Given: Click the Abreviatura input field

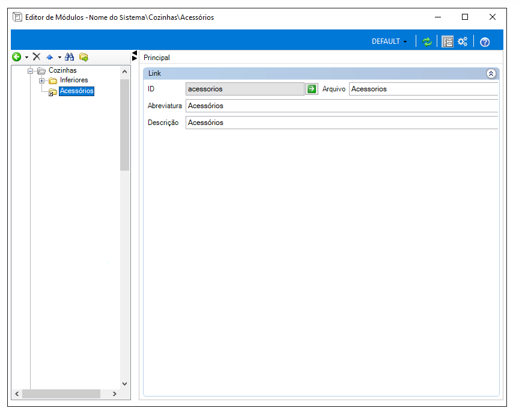Looking at the screenshot, I should tap(342, 106).
